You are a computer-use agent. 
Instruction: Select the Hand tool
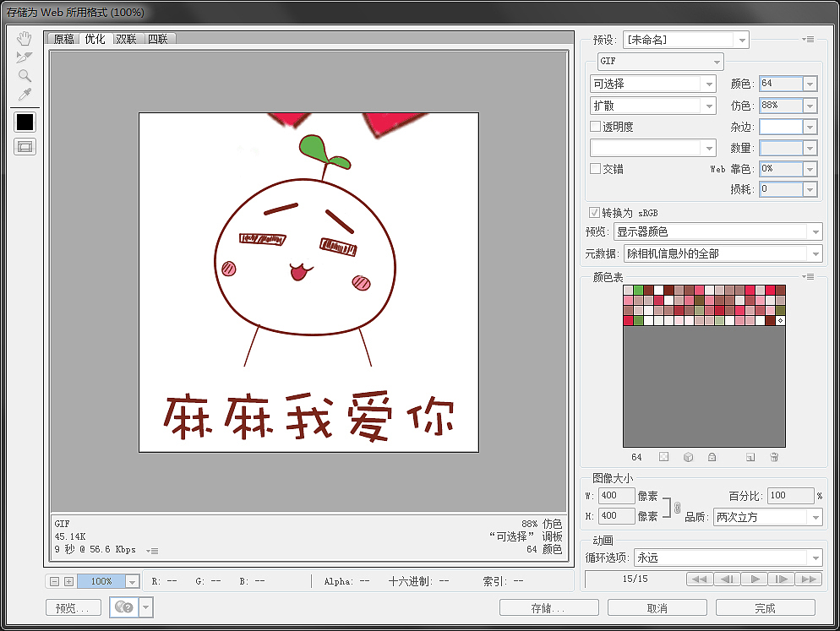click(24, 36)
